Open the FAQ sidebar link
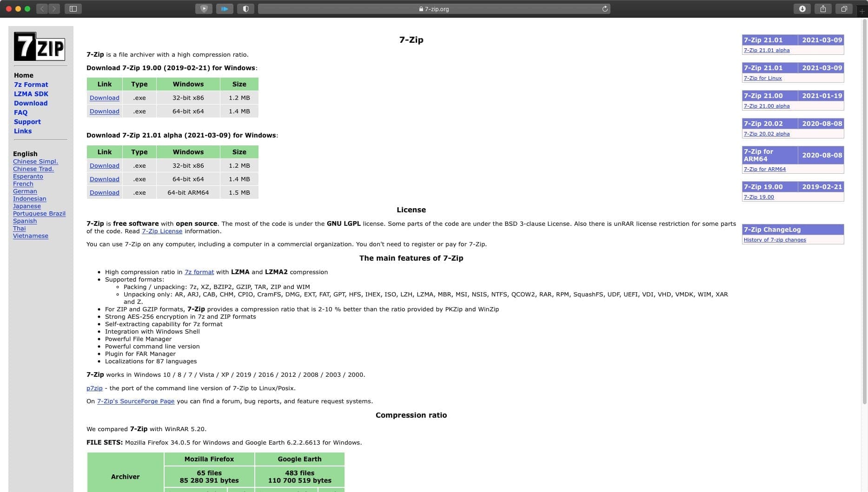This screenshot has width=868, height=492. tap(21, 112)
